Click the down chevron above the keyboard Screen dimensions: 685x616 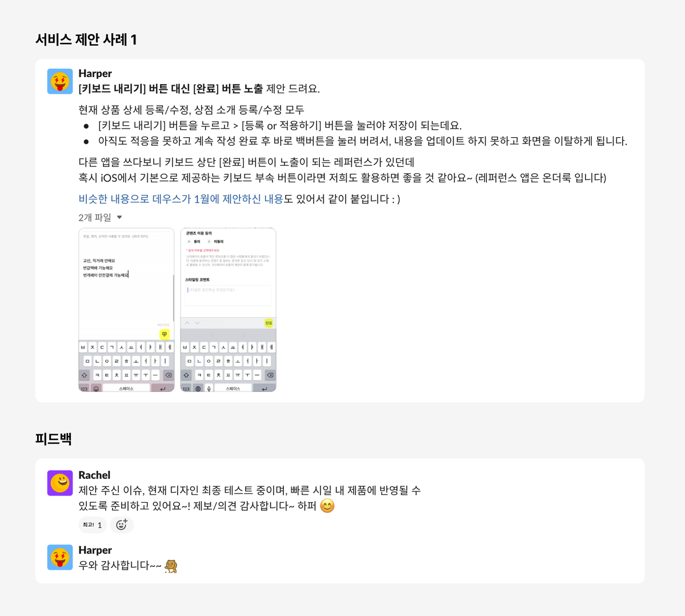[198, 323]
